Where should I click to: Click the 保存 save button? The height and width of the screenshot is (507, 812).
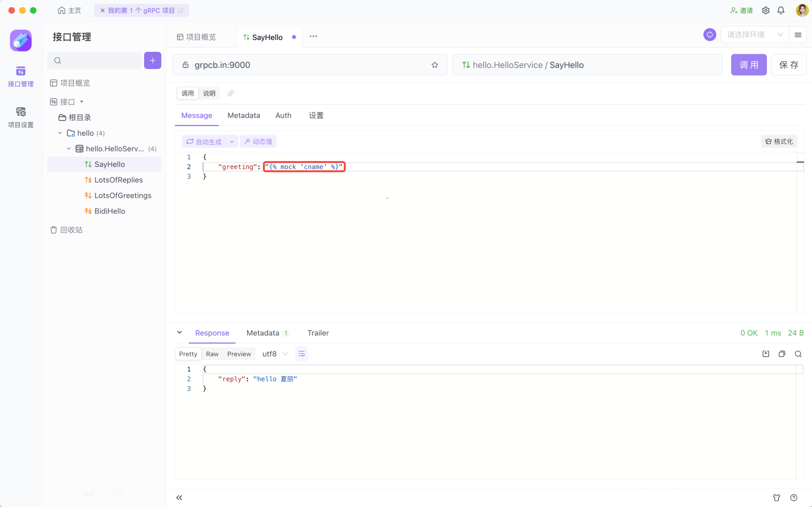(788, 65)
